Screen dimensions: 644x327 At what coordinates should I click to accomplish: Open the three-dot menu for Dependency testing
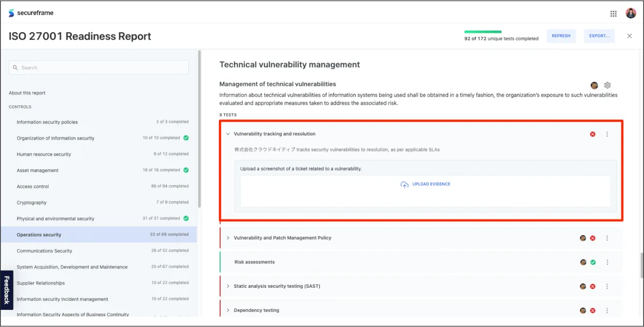(x=607, y=311)
